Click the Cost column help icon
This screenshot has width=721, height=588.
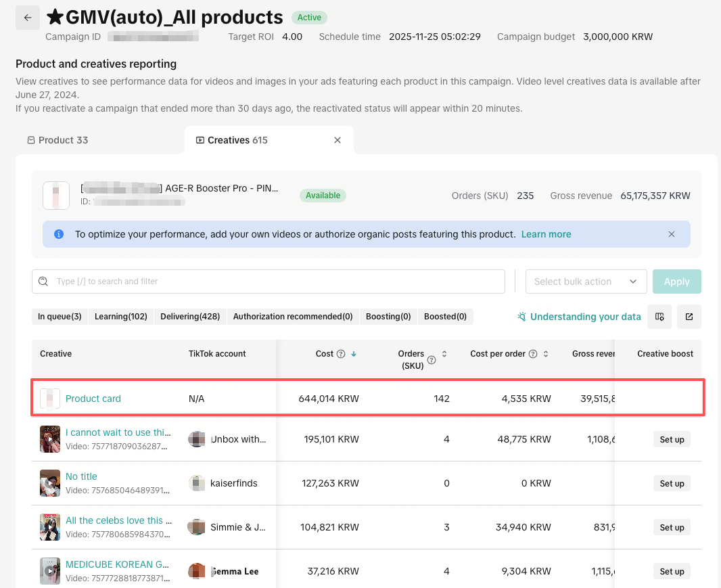341,354
